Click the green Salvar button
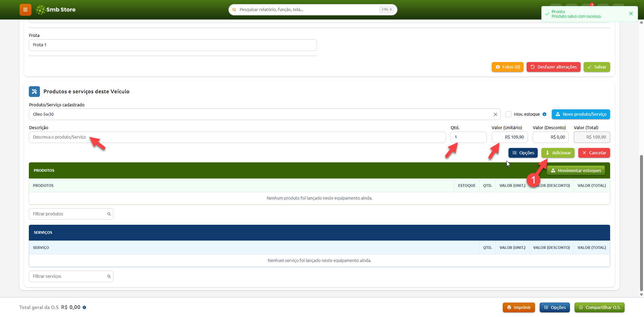Viewport: 644px width, 317px height. point(597,67)
